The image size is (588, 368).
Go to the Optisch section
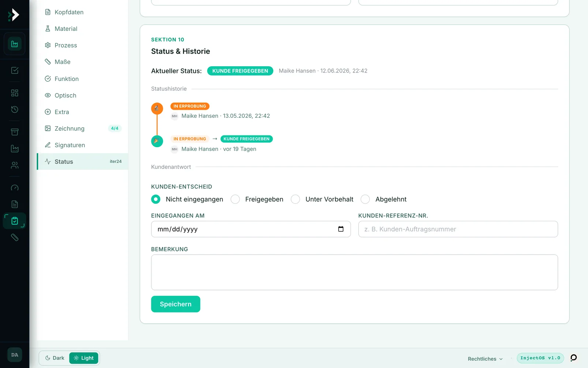82,95
